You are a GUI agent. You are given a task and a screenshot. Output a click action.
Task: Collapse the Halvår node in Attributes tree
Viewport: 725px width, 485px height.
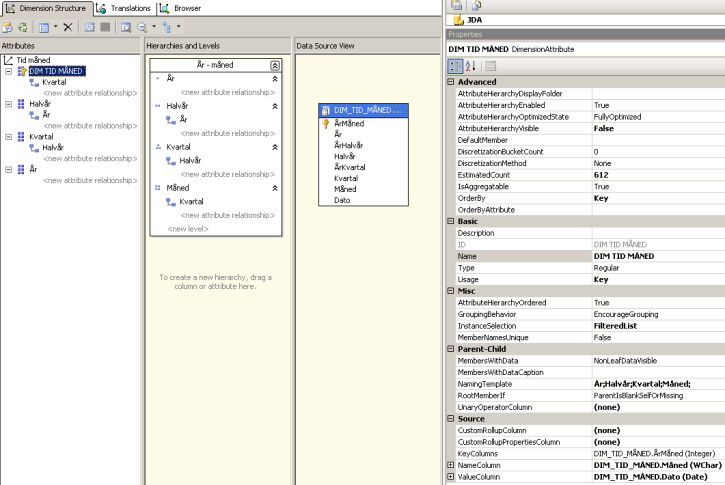tap(8, 104)
